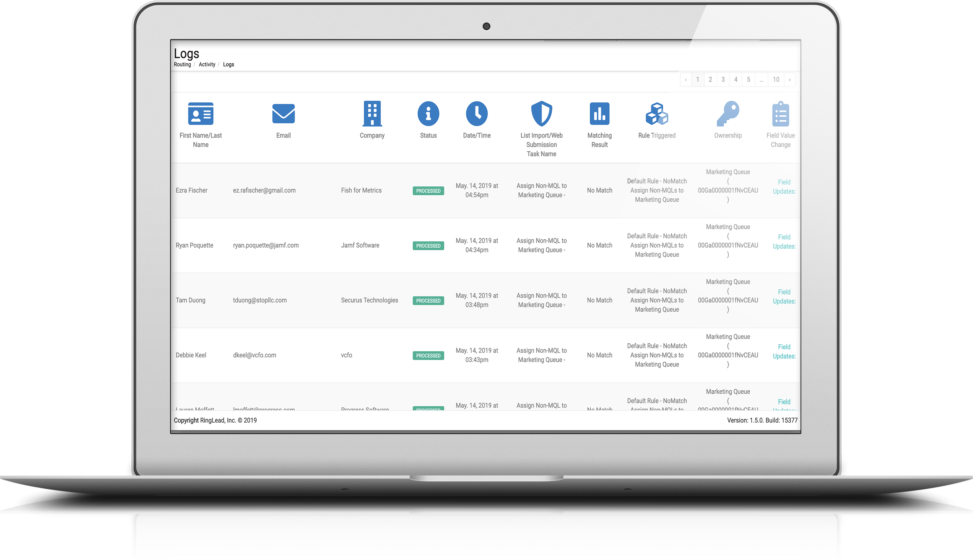Click the Company building column icon

[372, 113]
